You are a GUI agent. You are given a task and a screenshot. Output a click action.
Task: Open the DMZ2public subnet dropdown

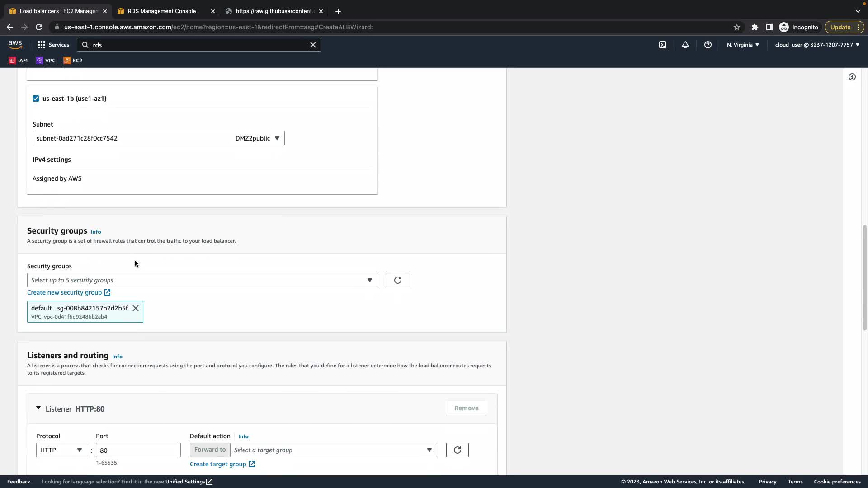tap(158, 138)
